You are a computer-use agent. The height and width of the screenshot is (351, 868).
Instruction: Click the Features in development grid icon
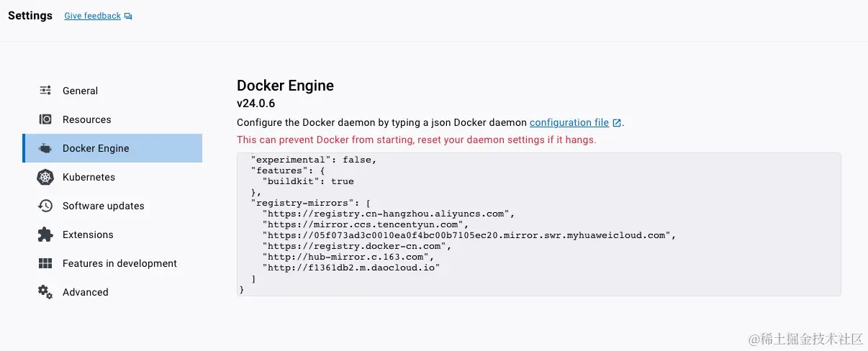point(45,263)
